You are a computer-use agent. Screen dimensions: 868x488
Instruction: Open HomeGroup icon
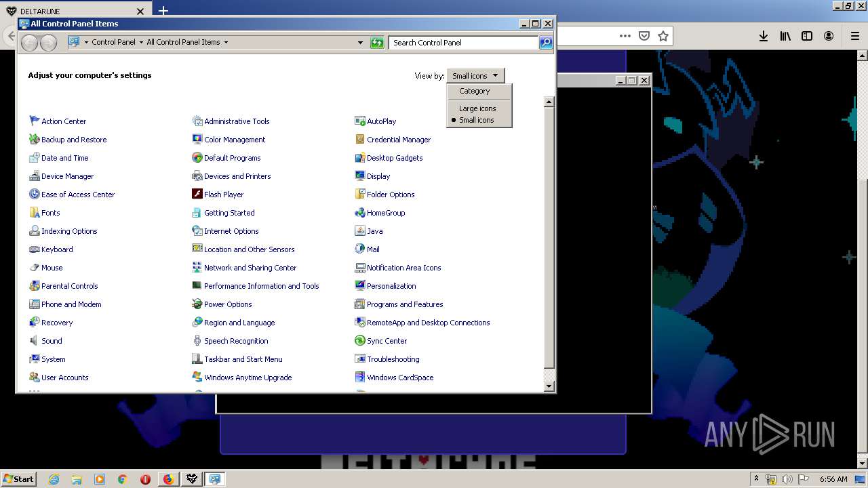tap(360, 212)
